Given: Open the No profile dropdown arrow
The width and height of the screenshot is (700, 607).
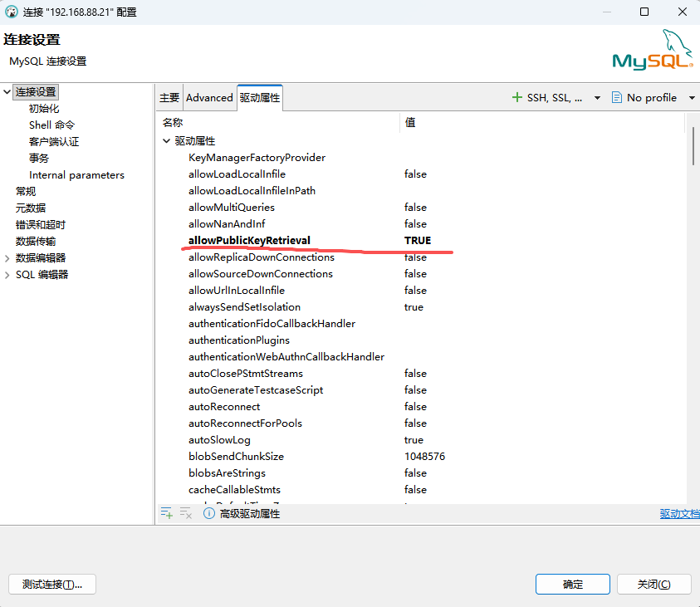Looking at the screenshot, I should point(692,98).
